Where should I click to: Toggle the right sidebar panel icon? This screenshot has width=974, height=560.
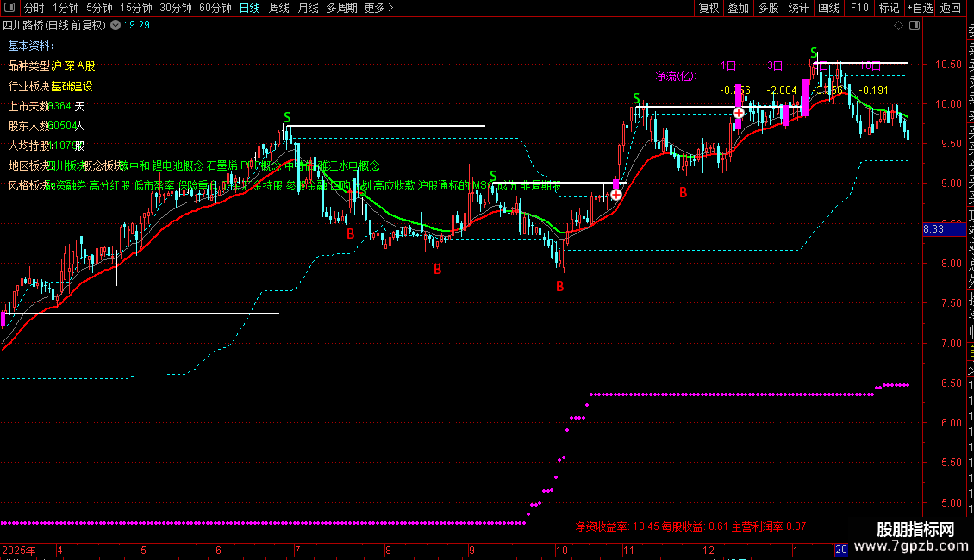click(x=915, y=26)
